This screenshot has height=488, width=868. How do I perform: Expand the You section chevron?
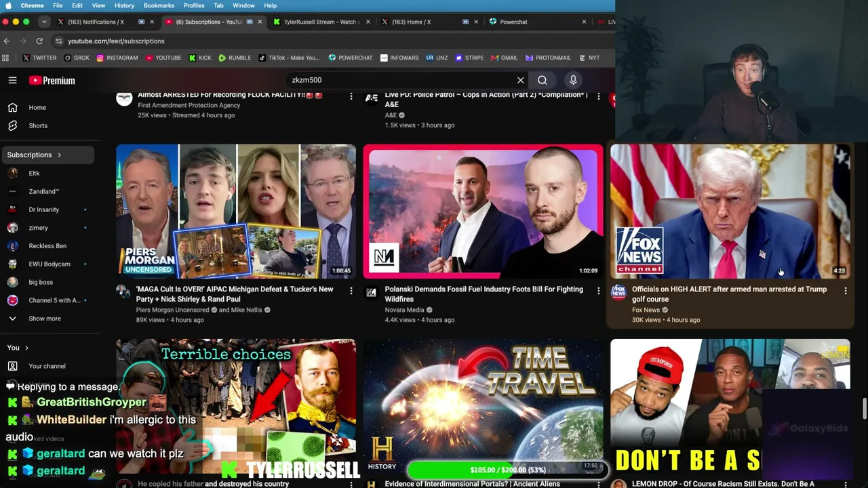(x=26, y=348)
